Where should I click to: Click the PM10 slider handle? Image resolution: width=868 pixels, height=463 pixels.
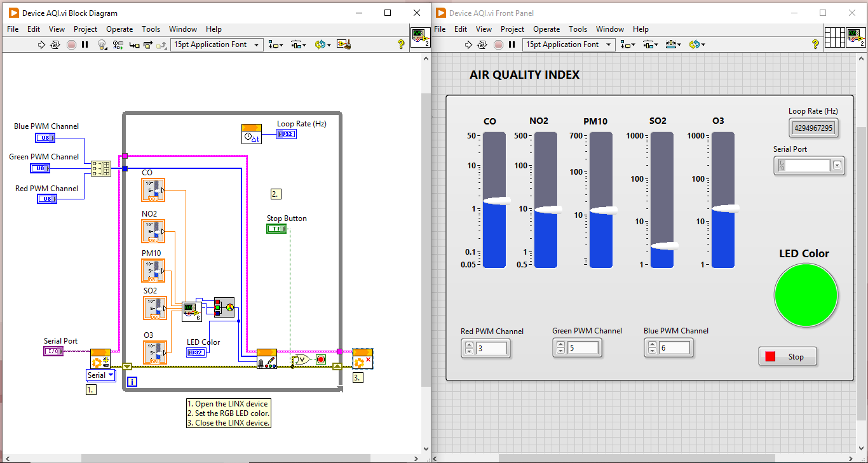tap(602, 210)
